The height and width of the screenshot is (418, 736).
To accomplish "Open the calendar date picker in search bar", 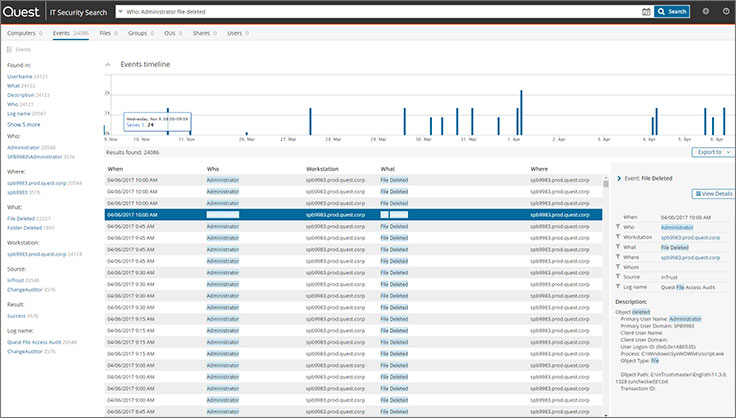I will point(646,12).
